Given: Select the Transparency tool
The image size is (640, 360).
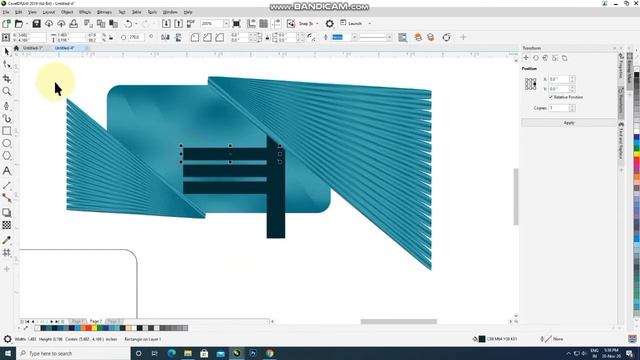Looking at the screenshot, I should (x=7, y=225).
